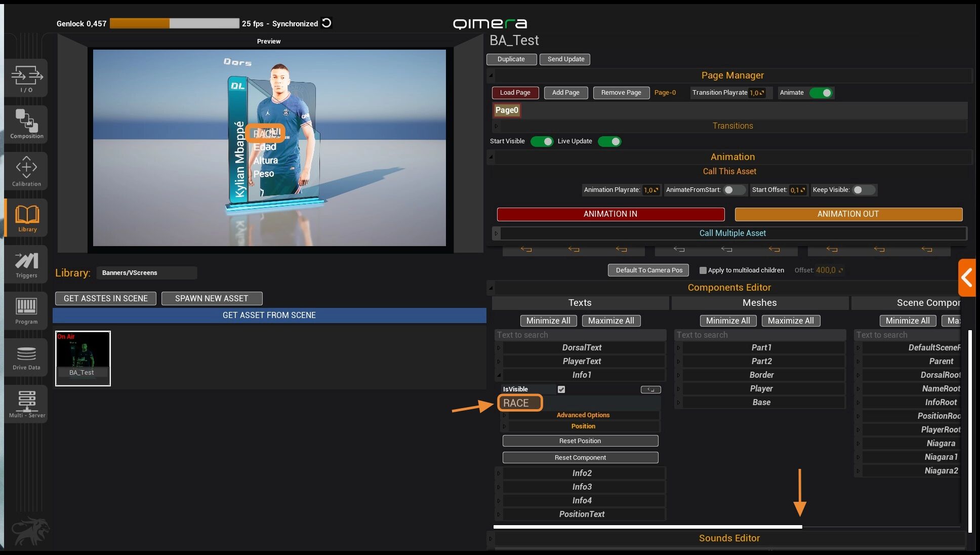Screen dimensions: 980x555
Task: Click the ANIMATION IN button
Action: [x=610, y=214]
